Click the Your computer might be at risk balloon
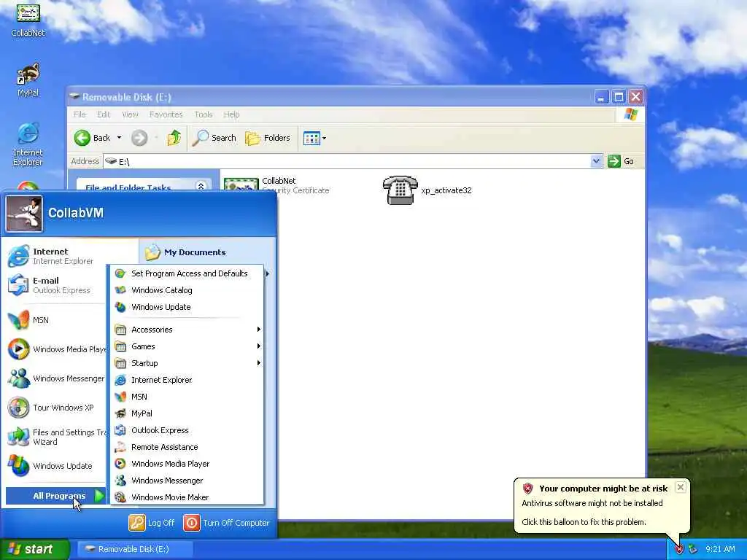The height and width of the screenshot is (560, 747). click(602, 505)
